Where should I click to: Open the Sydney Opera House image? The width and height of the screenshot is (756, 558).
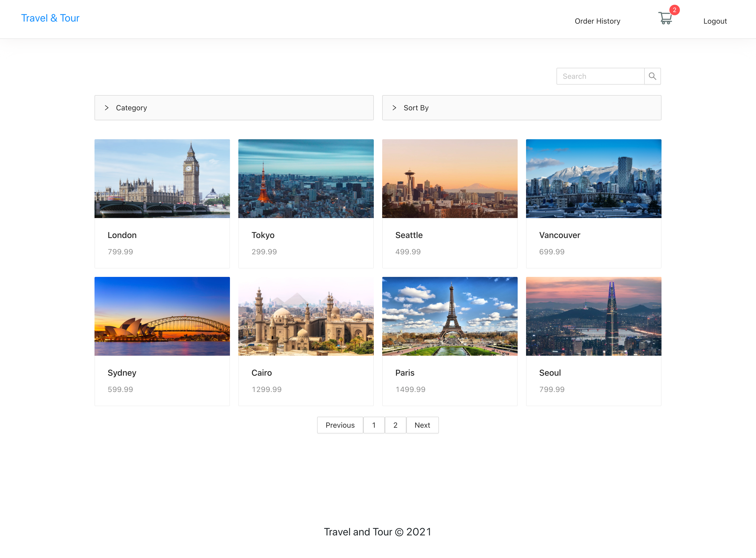162,317
